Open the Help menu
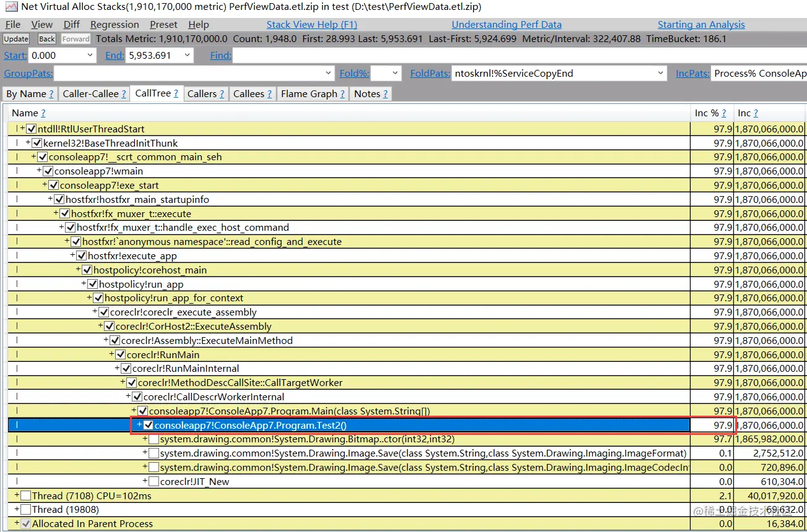This screenshot has height=532, width=807. [199, 25]
